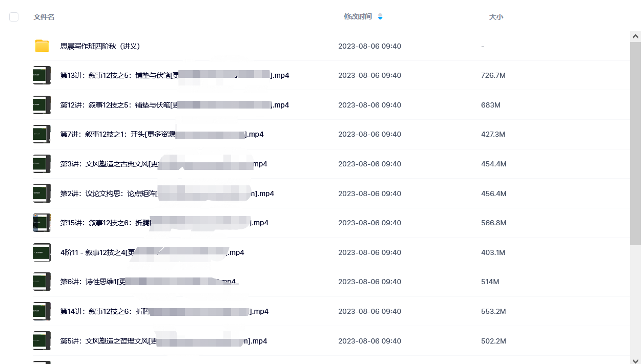Viewport: 643px width, 364px height.
Task: Click the 4阶11 video file icon
Action: (x=42, y=252)
